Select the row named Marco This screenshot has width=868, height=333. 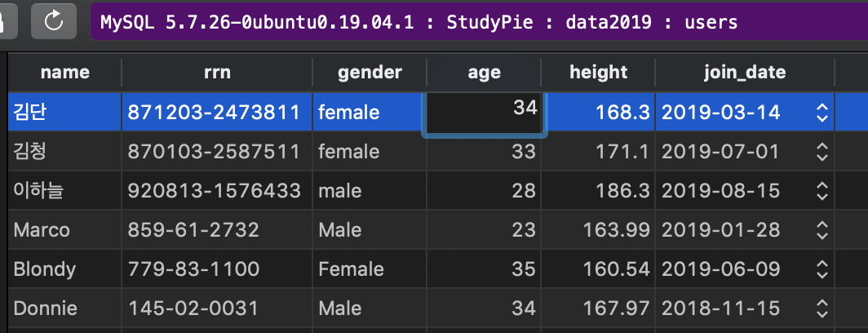(x=42, y=230)
